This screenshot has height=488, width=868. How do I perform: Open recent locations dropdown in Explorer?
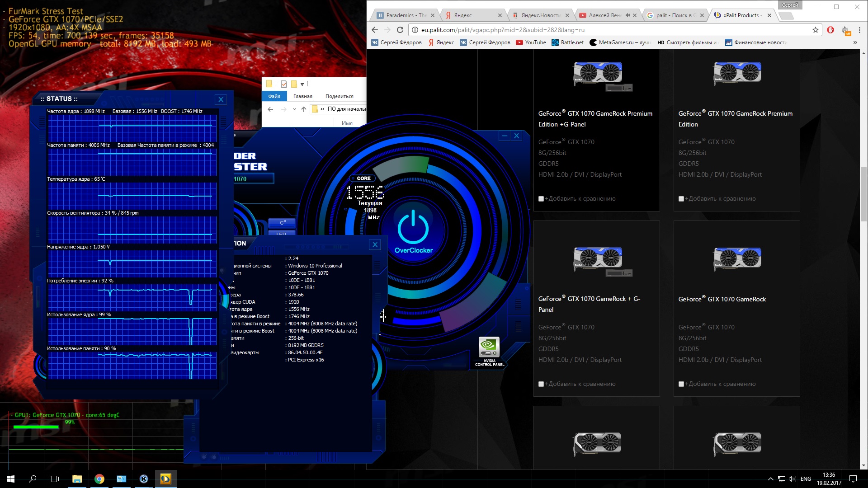pos(294,109)
